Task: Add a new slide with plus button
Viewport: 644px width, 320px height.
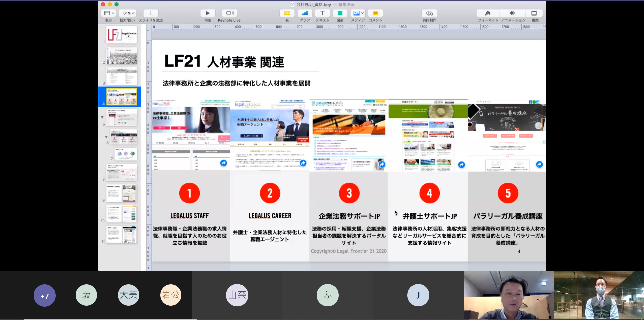Action: 151,13
